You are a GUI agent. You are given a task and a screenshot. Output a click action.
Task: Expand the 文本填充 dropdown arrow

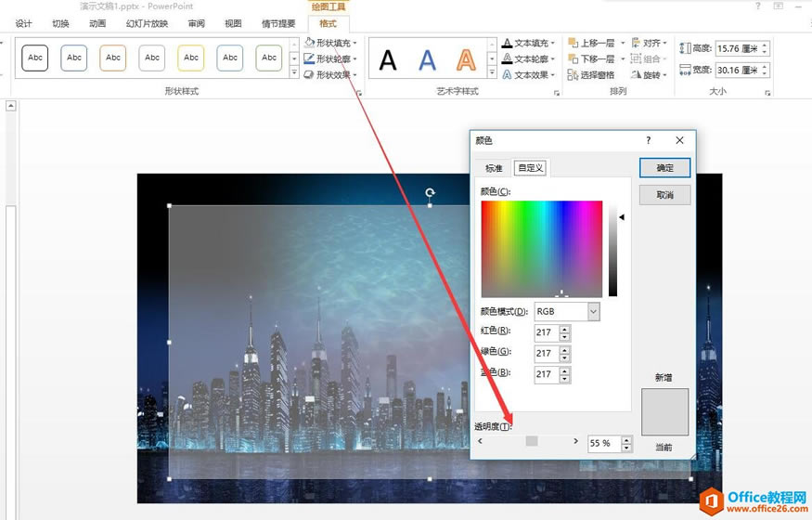coord(552,43)
